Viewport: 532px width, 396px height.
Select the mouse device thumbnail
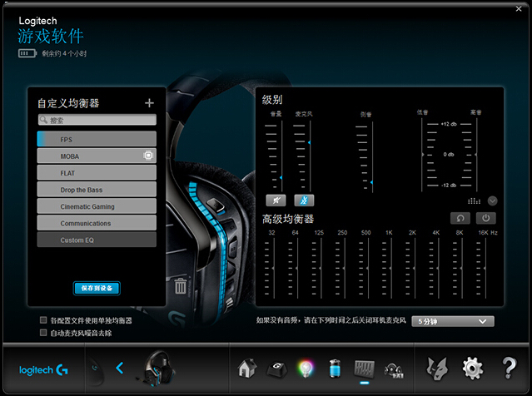point(97,372)
